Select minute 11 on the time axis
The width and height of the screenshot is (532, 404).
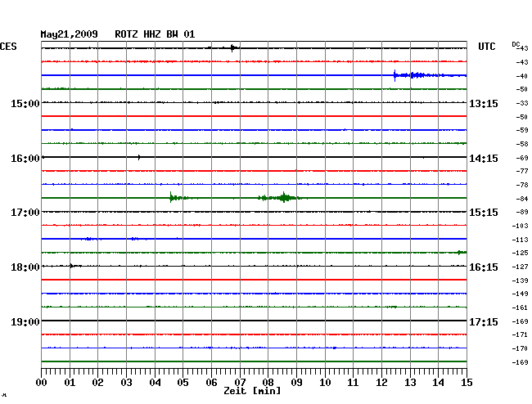pos(353,382)
